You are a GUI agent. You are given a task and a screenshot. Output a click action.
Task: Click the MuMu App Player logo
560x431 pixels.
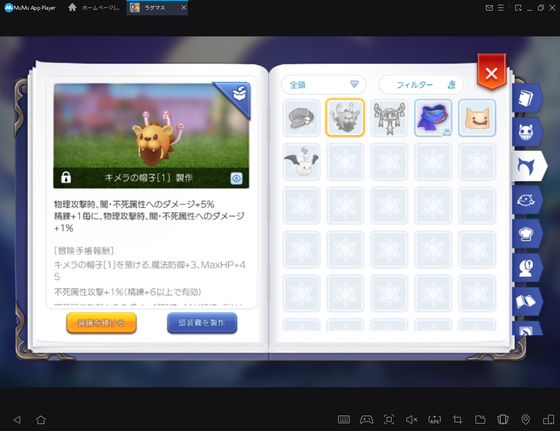[x=30, y=7]
